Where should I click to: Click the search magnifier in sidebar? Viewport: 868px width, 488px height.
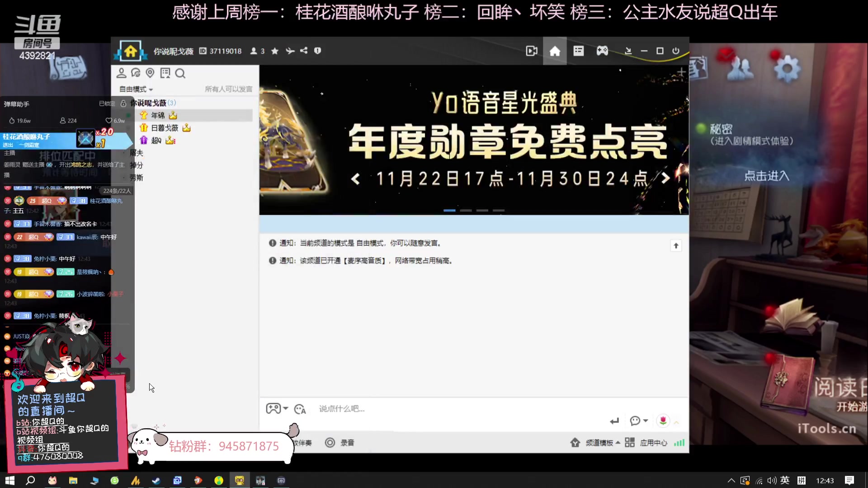pos(180,73)
